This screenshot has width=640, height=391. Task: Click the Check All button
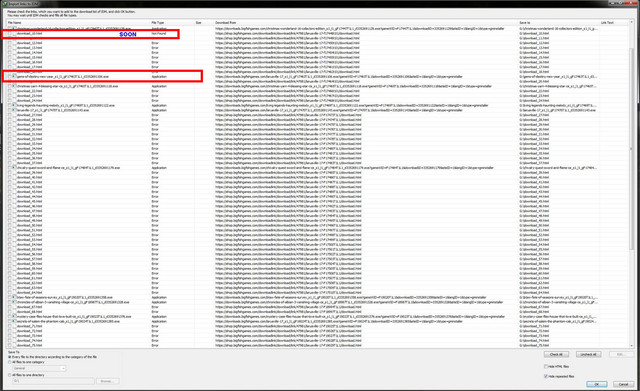coord(556,354)
